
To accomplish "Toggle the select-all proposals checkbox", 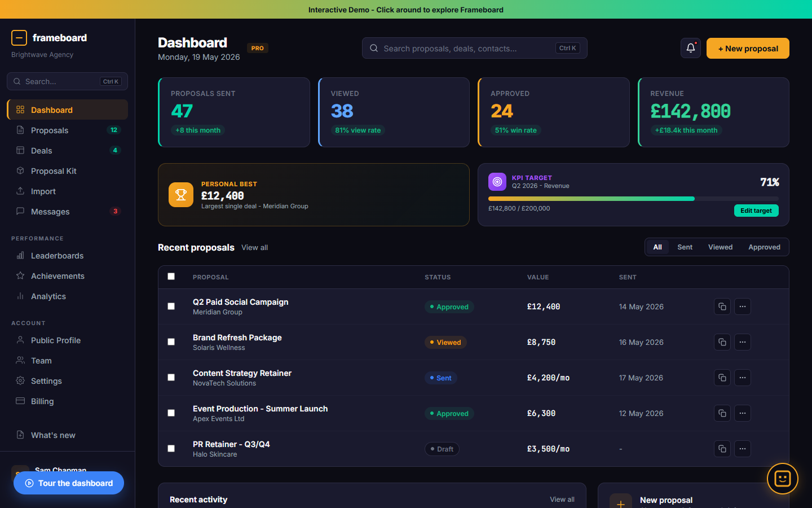I will (171, 277).
